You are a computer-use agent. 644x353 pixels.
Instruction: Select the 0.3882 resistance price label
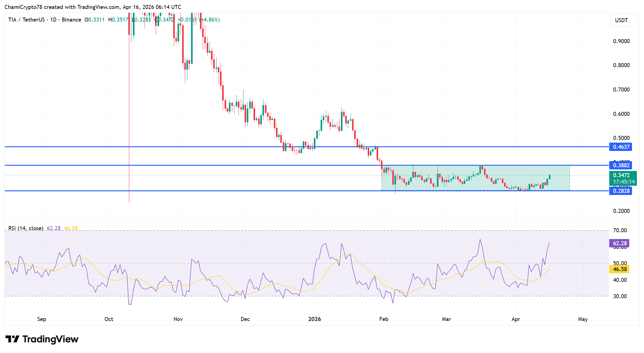(x=621, y=165)
